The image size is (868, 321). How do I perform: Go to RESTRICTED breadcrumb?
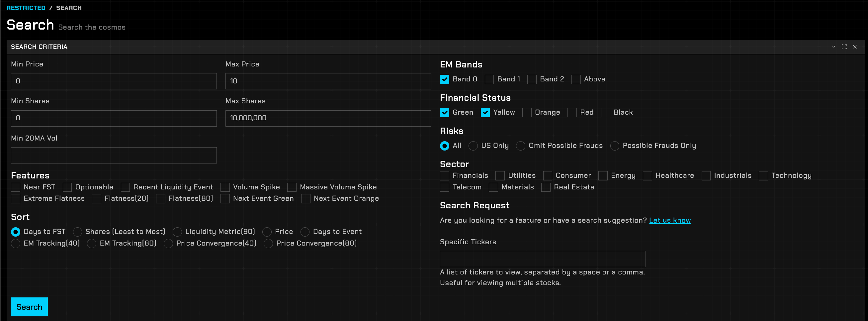pyautogui.click(x=26, y=8)
